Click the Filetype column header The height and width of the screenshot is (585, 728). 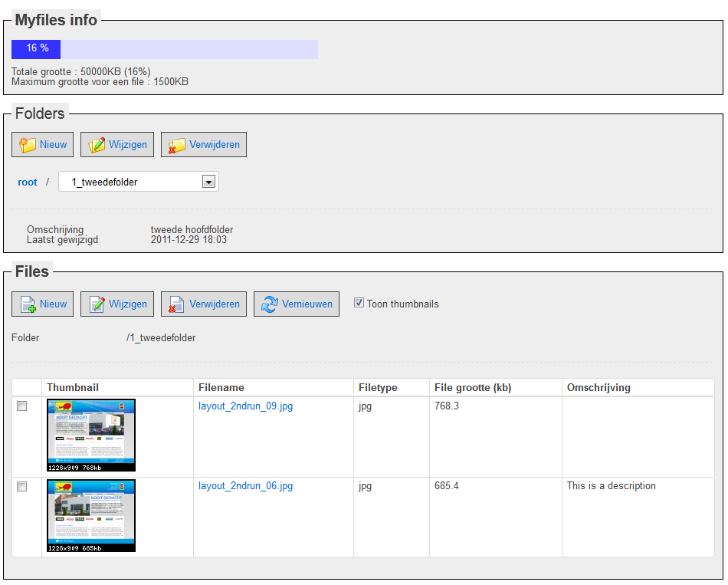click(378, 387)
